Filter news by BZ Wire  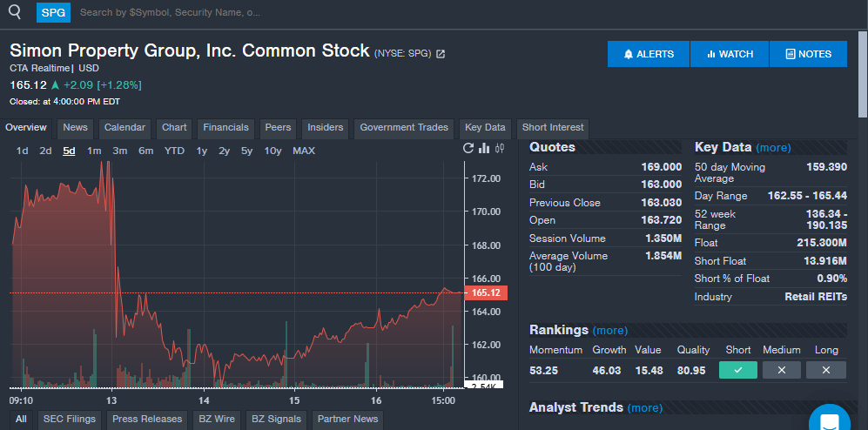[x=217, y=420]
